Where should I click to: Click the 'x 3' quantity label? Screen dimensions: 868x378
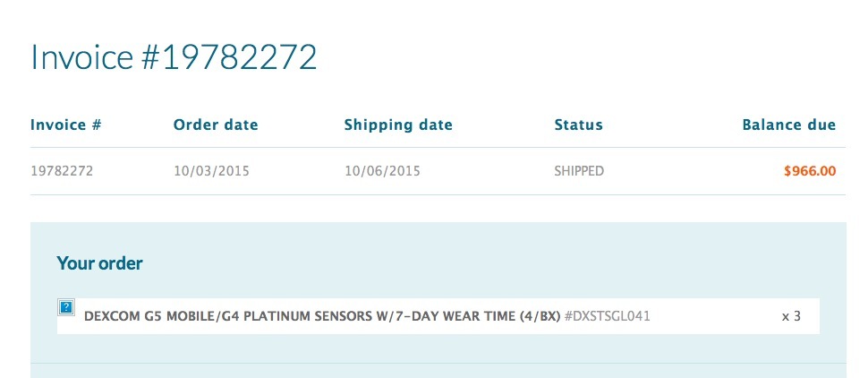pyautogui.click(x=791, y=316)
